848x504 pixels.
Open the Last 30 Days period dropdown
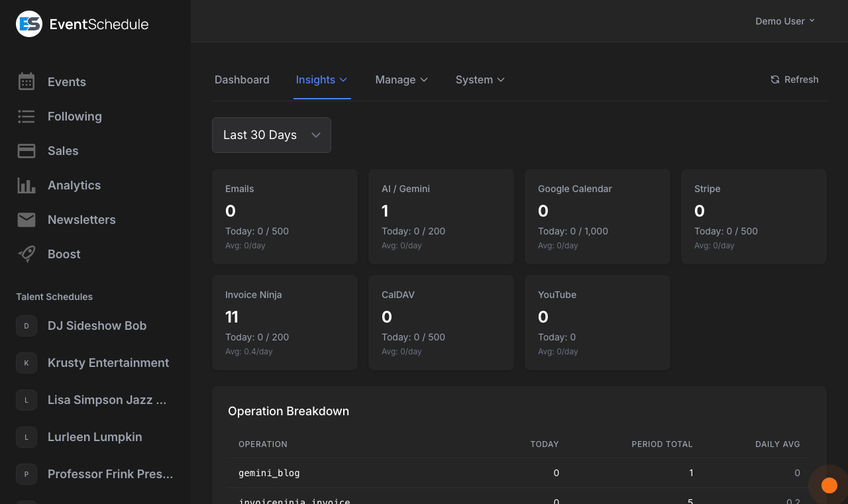[x=272, y=135]
